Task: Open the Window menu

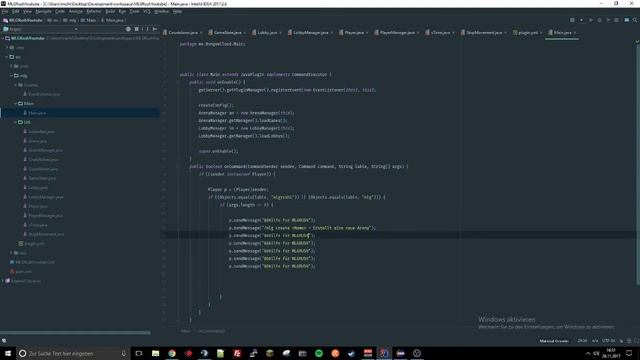Action: click(162, 11)
